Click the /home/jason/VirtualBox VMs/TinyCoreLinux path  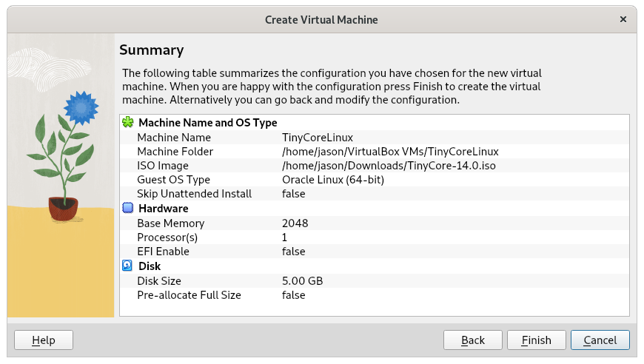(x=390, y=152)
